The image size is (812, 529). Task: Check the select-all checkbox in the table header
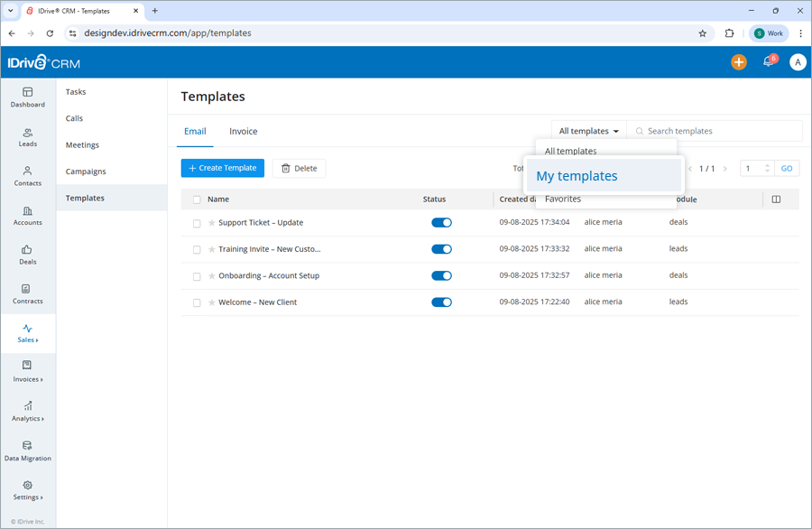[196, 200]
